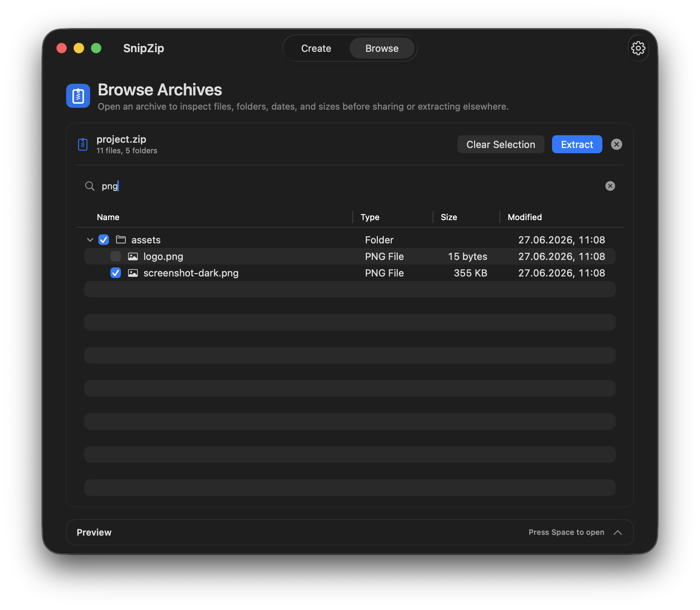Click the 15 bytes size value
700x610 pixels.
[468, 257]
